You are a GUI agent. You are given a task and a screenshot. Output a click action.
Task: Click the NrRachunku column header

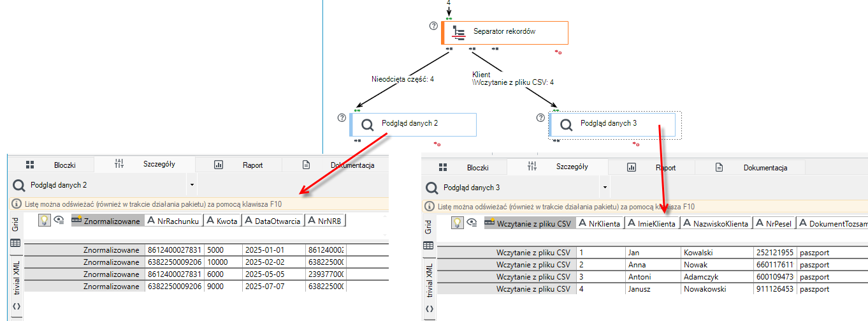tap(173, 221)
